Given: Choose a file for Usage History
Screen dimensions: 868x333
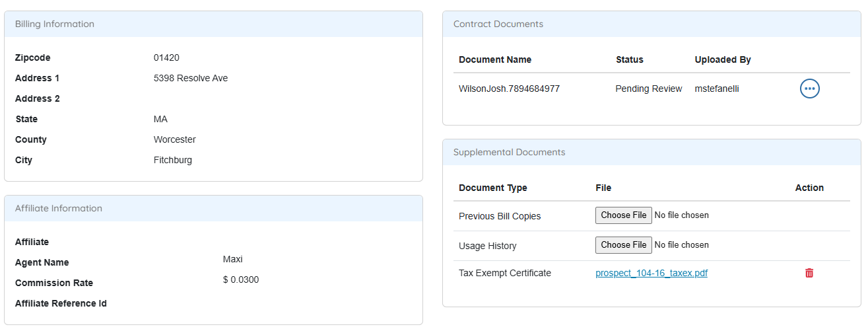Looking at the screenshot, I should pos(623,245).
